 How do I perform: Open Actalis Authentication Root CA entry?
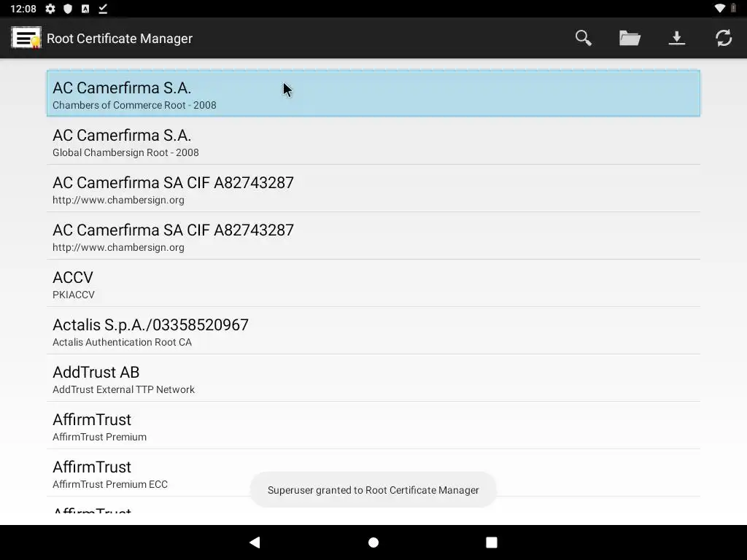pyautogui.click(x=373, y=330)
